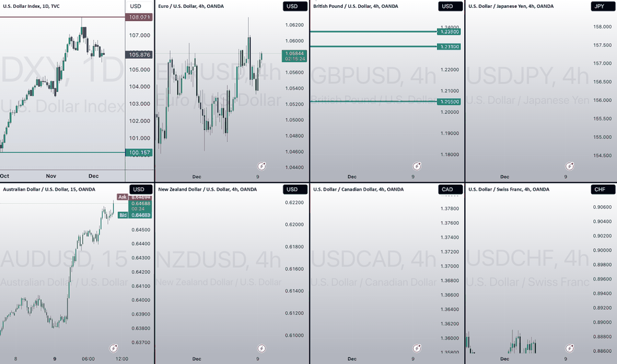Click the lightning icon on EURUSD chart
This screenshot has height=364, width=617.
261,166
